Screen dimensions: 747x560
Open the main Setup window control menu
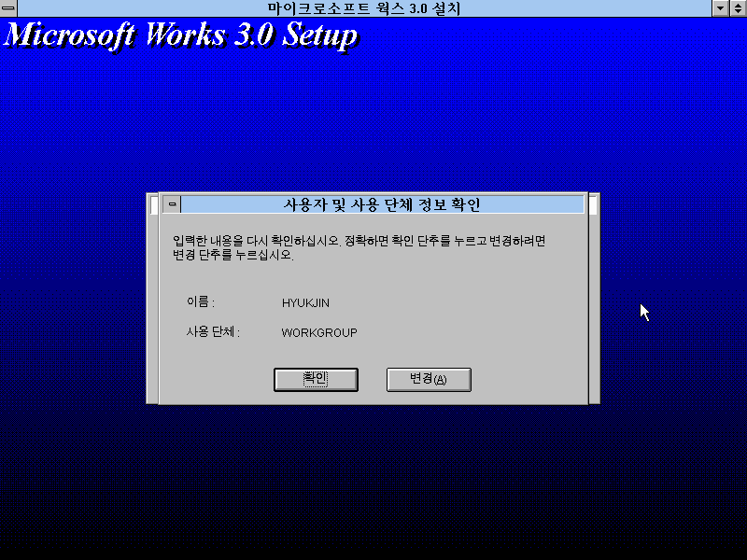coord(8,7)
